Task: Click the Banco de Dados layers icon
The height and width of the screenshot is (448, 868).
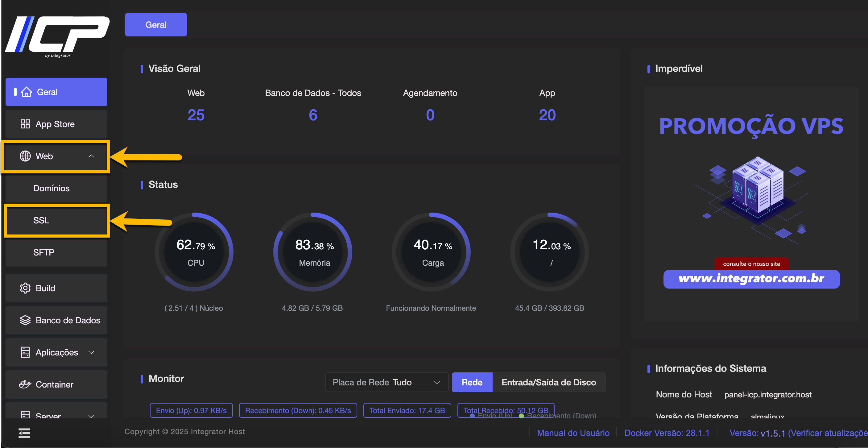Action: tap(25, 320)
